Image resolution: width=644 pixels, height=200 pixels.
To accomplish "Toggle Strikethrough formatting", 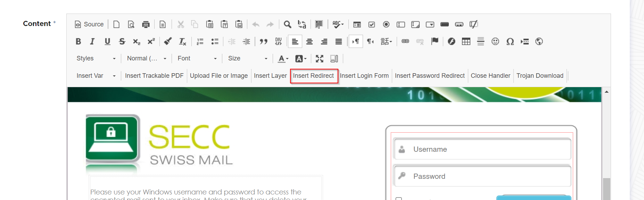I will 122,42.
